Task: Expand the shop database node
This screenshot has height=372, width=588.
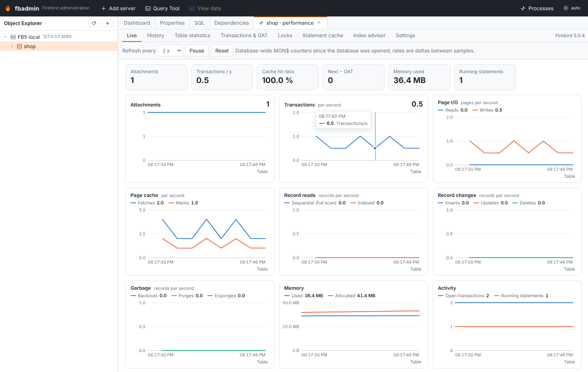Action: [x=12, y=46]
